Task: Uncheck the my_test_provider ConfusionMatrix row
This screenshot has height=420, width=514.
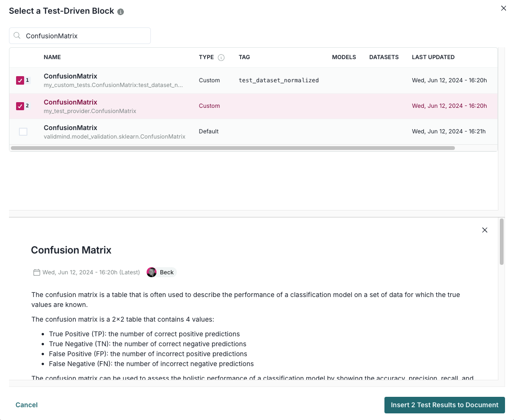Action: (20, 106)
